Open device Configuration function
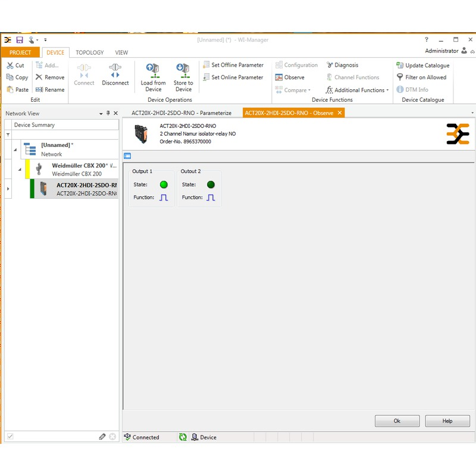This screenshot has height=476, width=476. pyautogui.click(x=296, y=65)
